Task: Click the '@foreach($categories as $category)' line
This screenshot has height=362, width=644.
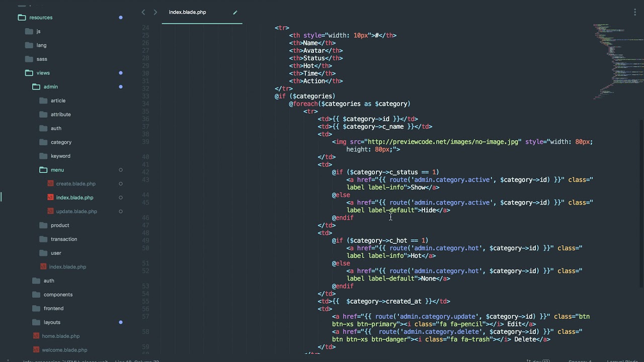Action: [350, 104]
